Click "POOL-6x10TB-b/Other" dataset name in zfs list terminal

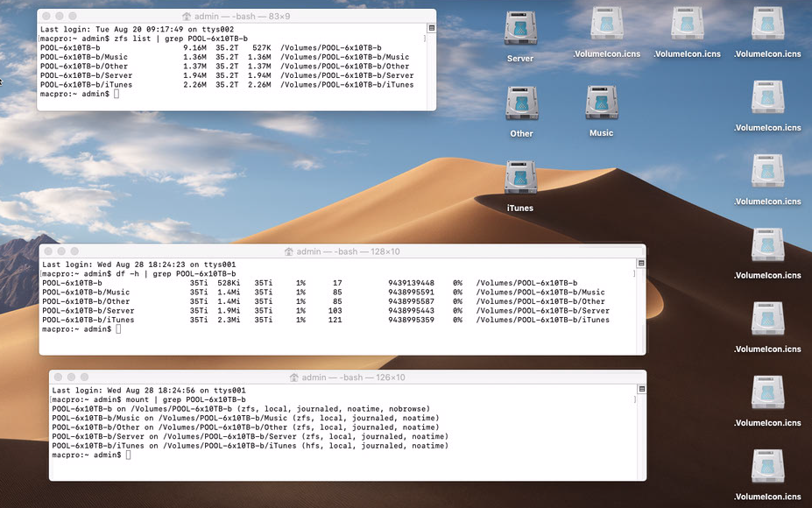click(x=84, y=67)
